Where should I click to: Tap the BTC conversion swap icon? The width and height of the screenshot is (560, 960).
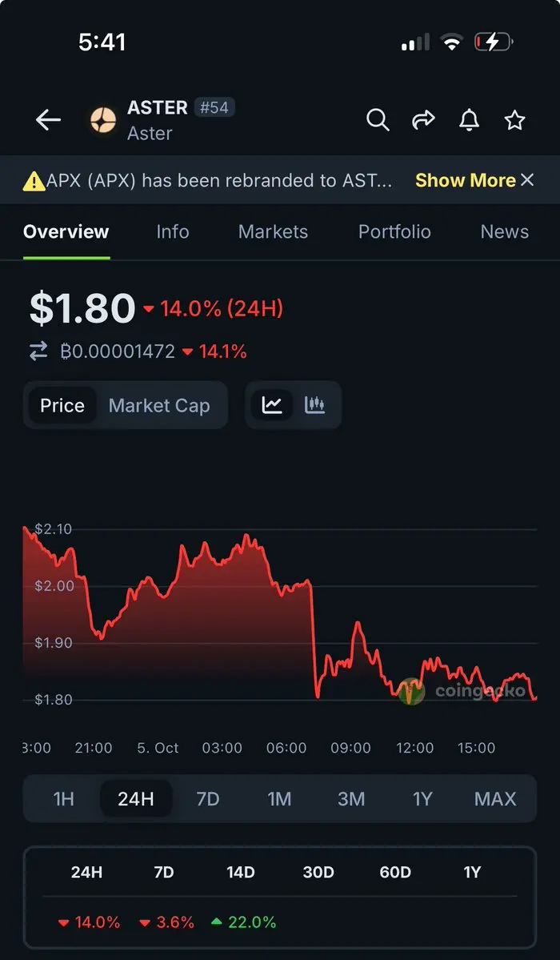pos(38,351)
